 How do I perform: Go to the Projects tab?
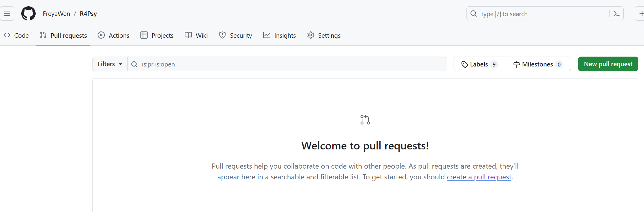[157, 35]
